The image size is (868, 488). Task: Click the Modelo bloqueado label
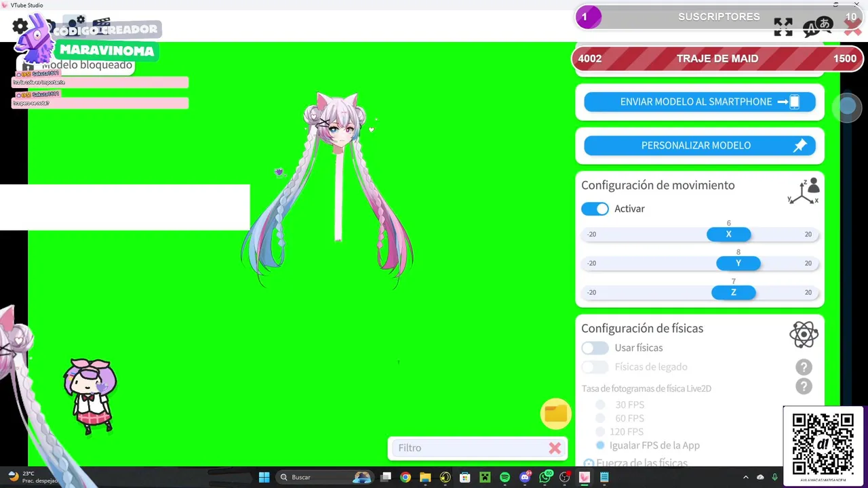point(87,65)
